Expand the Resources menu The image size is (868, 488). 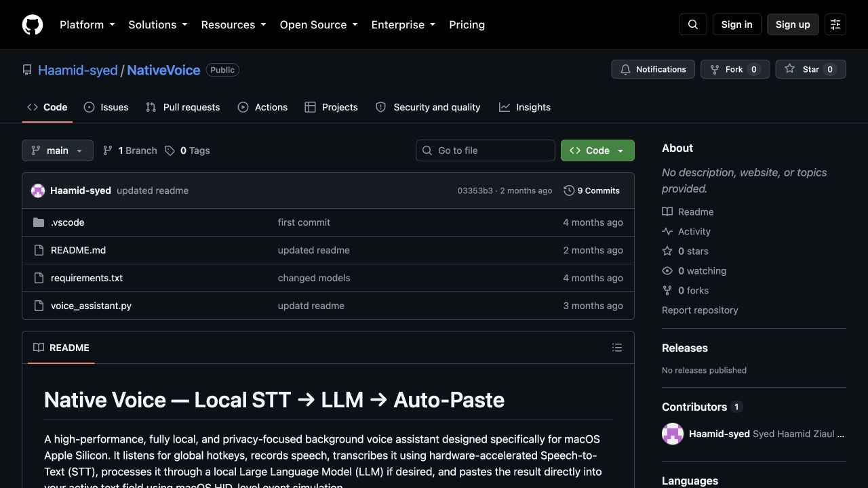(233, 24)
